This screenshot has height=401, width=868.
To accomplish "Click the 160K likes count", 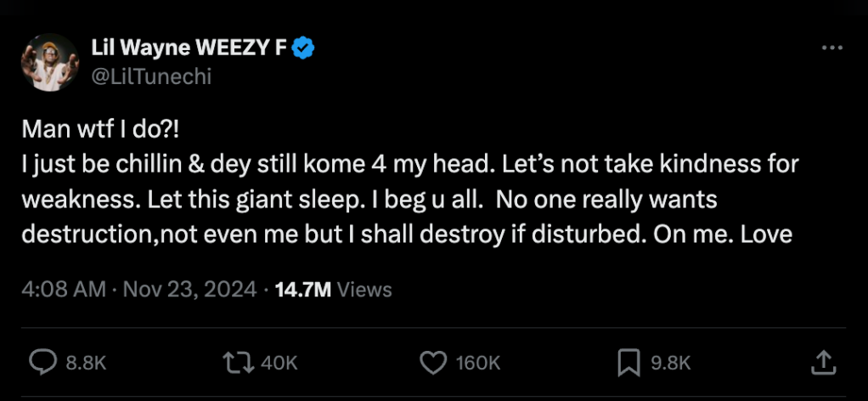I will 478,364.
